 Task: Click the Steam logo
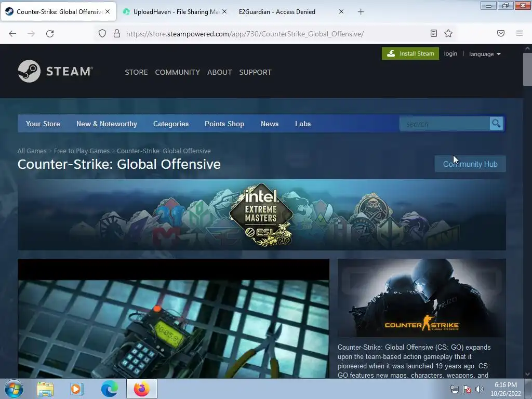point(55,71)
